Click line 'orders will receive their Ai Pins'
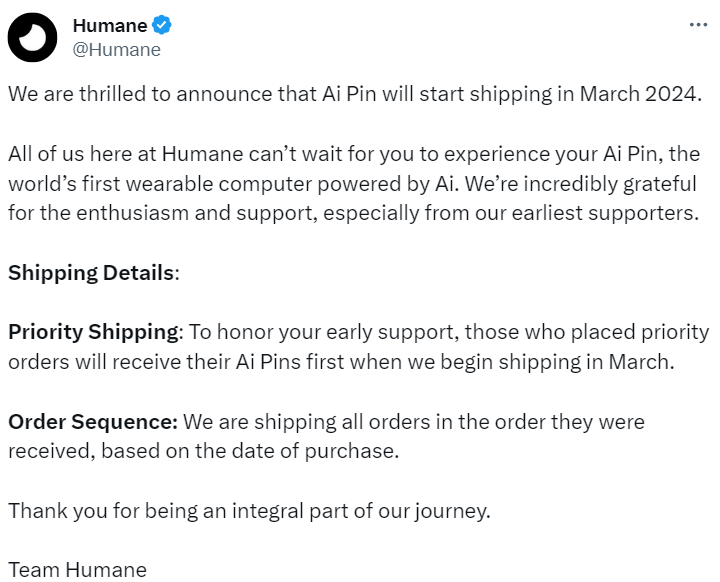The image size is (720, 582). click(341, 362)
